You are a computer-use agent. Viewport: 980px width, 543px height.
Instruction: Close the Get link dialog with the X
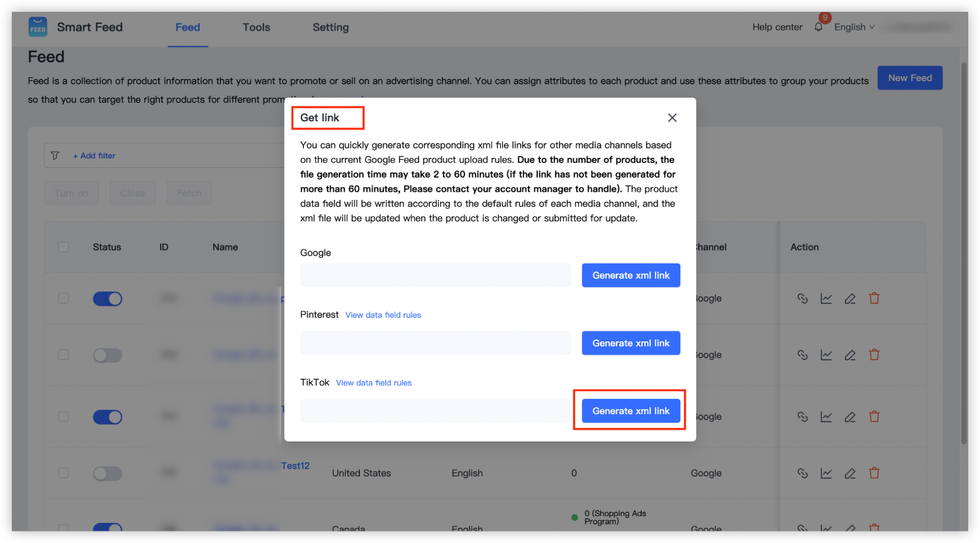pos(672,118)
